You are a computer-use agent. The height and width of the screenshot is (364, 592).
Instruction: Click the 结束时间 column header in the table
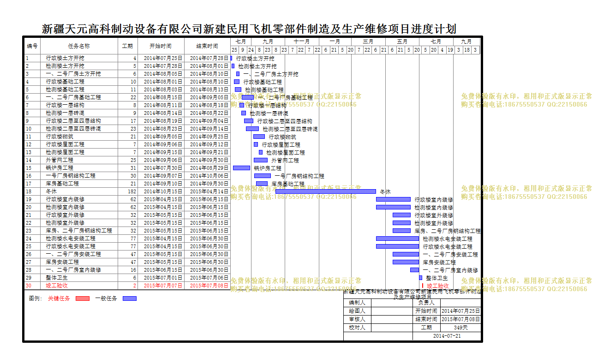[207, 46]
